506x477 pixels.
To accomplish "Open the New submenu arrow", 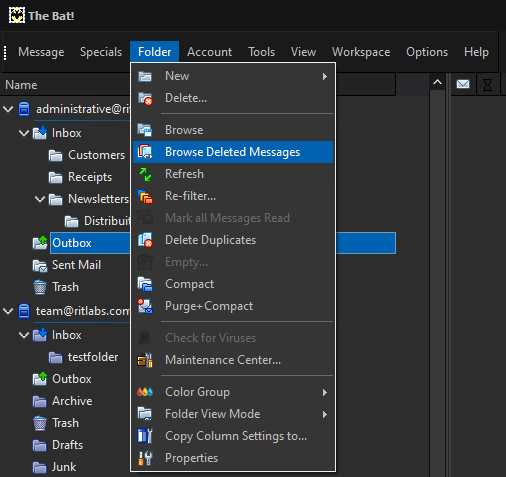I will click(325, 76).
